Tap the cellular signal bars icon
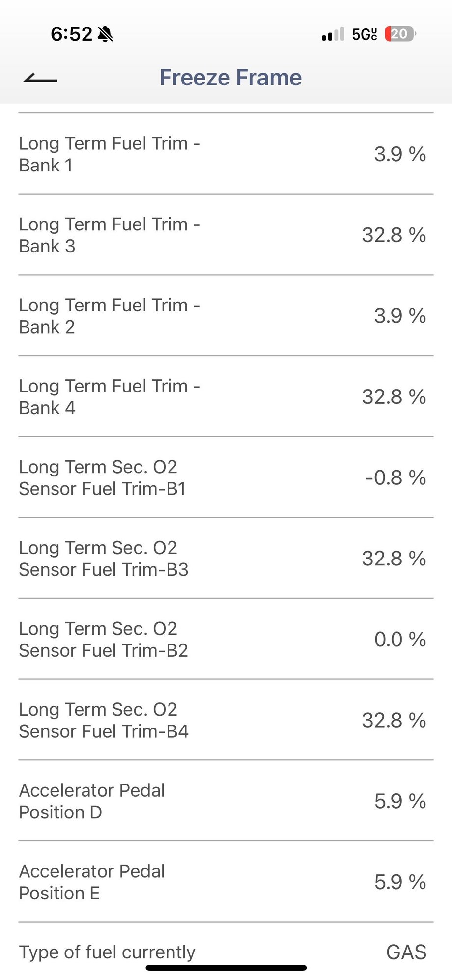The width and height of the screenshot is (452, 980). coord(333,34)
